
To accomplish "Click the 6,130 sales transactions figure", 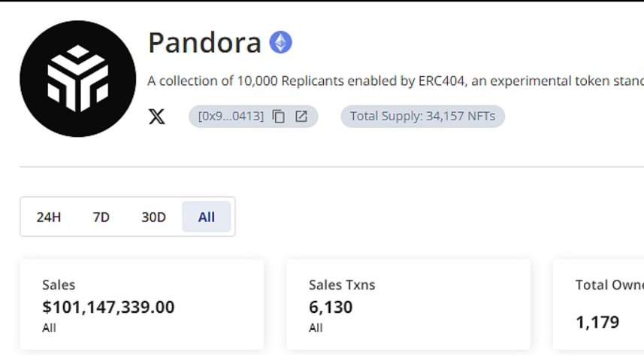I will [x=331, y=307].
